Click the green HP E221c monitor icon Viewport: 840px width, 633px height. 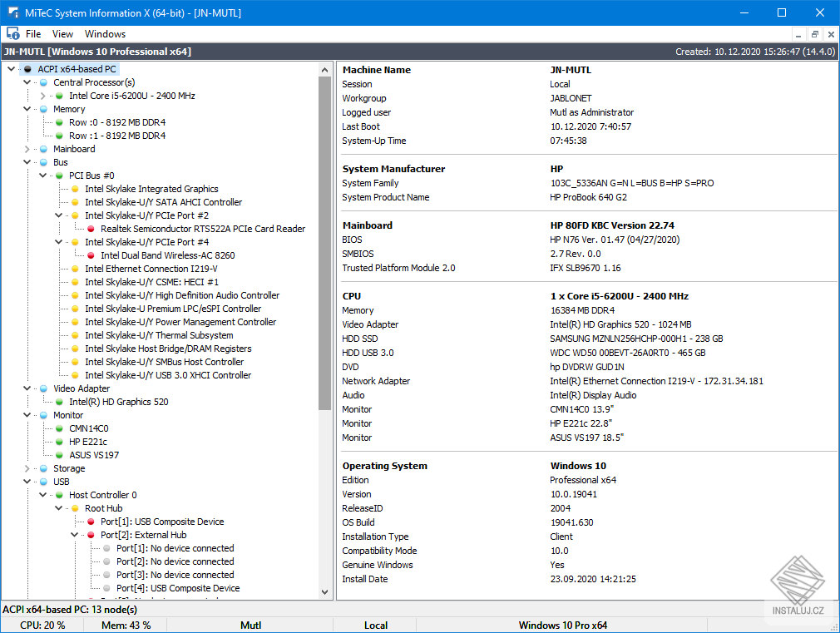click(59, 442)
